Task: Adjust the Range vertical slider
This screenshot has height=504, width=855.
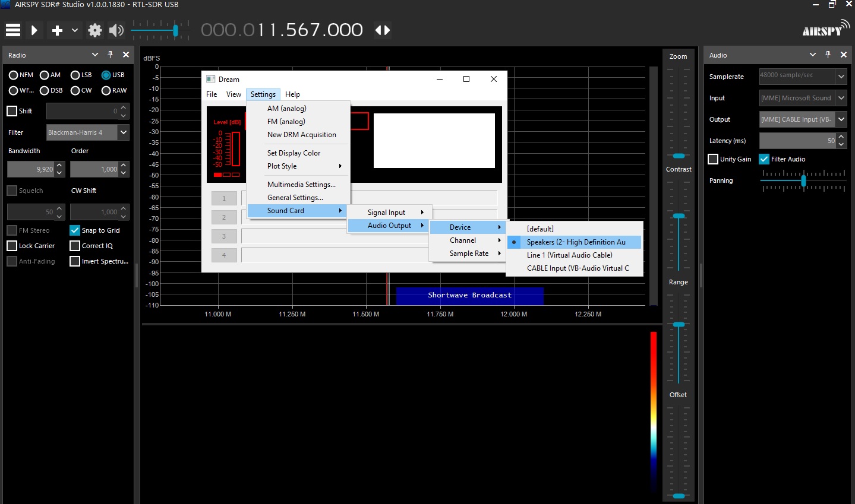Action: (679, 337)
